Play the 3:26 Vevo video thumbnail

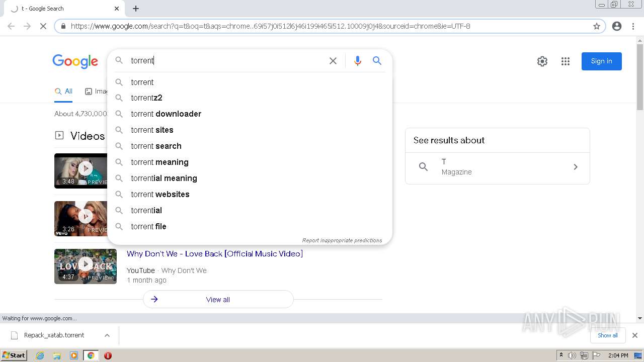[x=81, y=219]
